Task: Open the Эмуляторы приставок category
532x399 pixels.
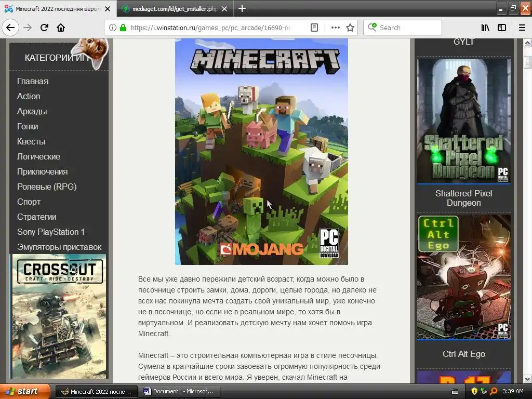Action: tap(59, 247)
